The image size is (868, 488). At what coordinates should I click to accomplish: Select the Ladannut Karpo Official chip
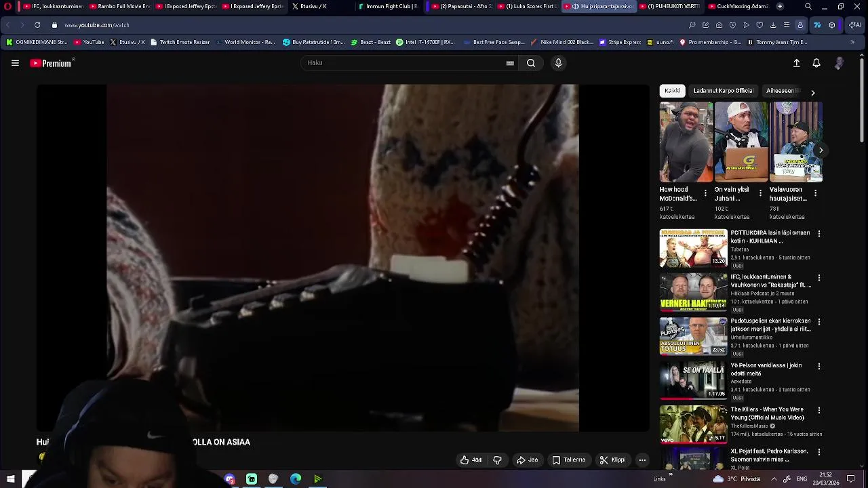click(x=723, y=91)
